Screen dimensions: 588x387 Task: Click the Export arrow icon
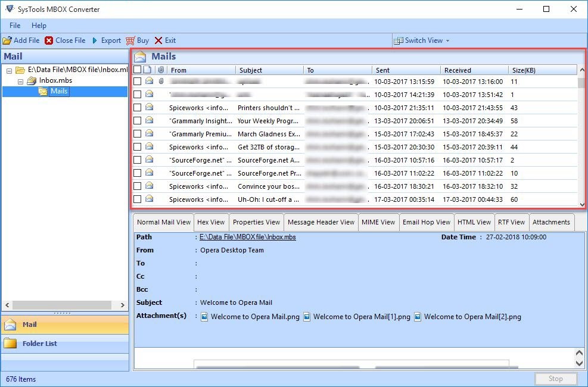95,40
